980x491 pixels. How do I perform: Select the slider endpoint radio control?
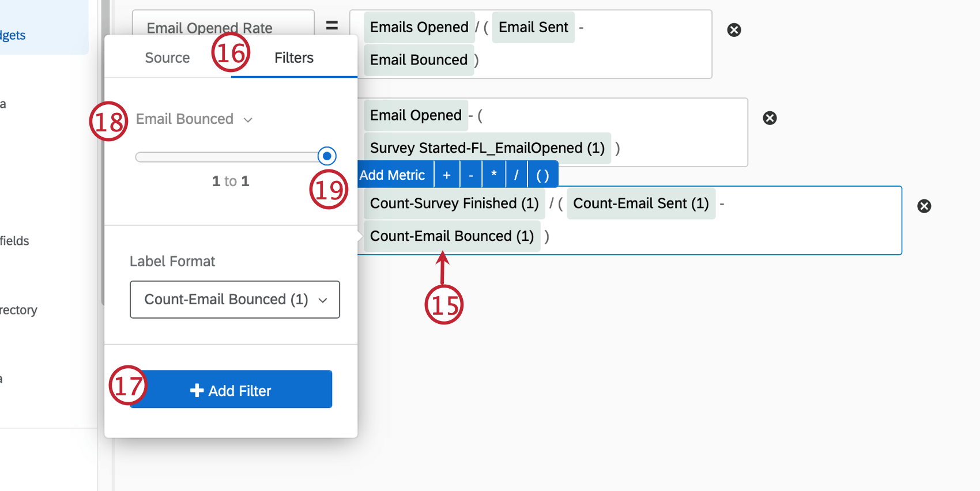(326, 156)
